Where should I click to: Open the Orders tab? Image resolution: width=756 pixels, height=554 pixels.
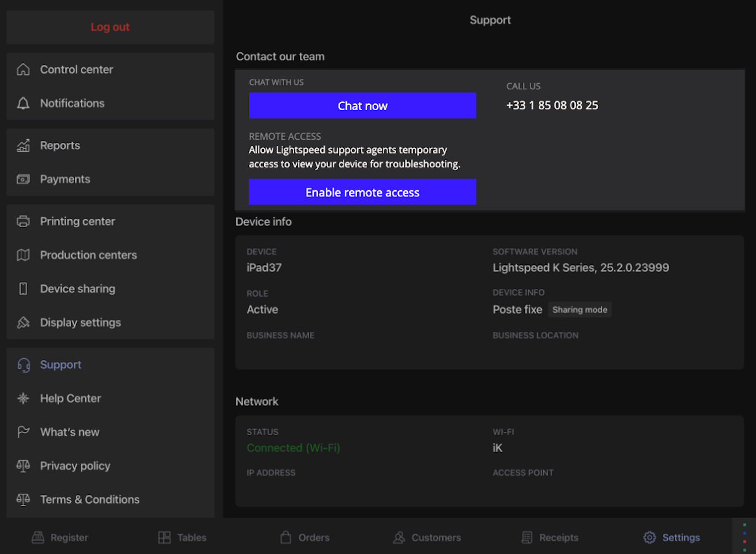click(305, 538)
